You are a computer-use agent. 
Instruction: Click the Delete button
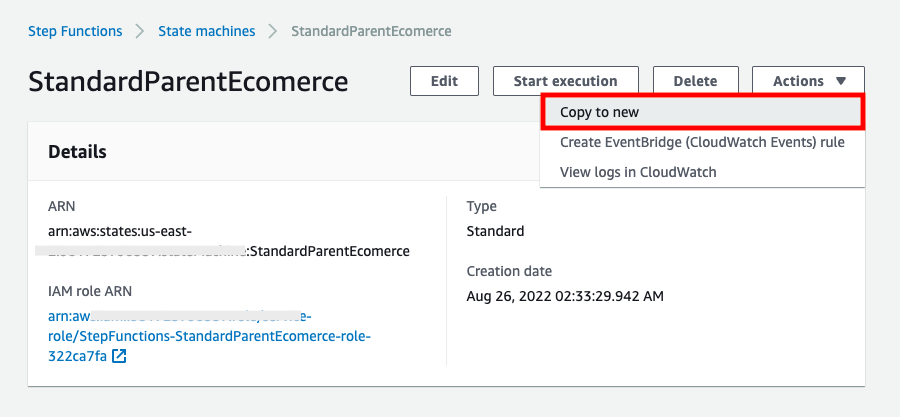[x=695, y=81]
